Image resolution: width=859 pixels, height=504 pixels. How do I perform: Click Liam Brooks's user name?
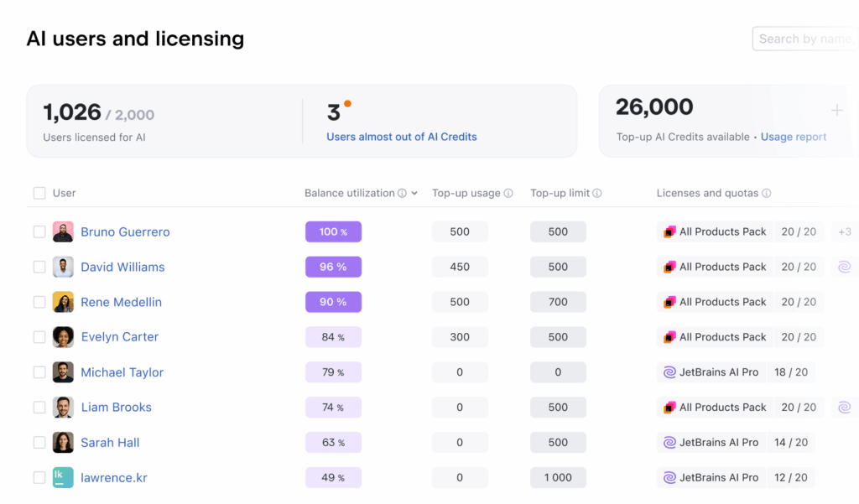pos(116,408)
